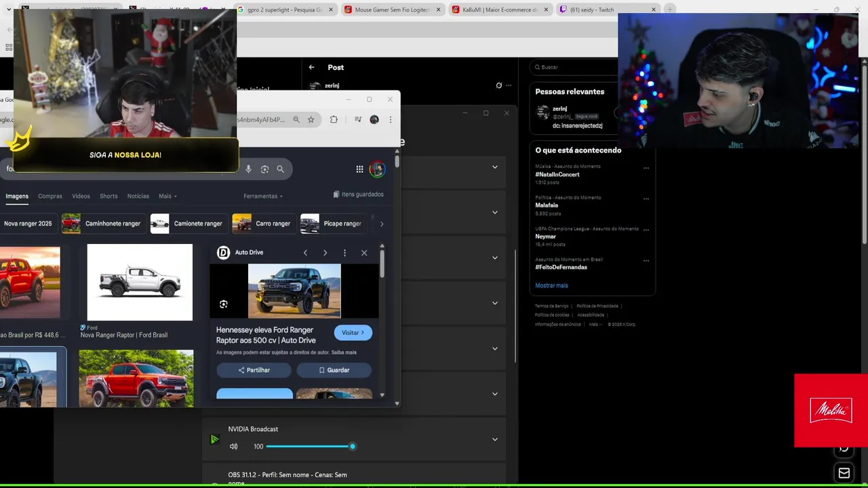Go to next image in Auto Drive panel
Screen dimensions: 868x488
[x=325, y=253]
